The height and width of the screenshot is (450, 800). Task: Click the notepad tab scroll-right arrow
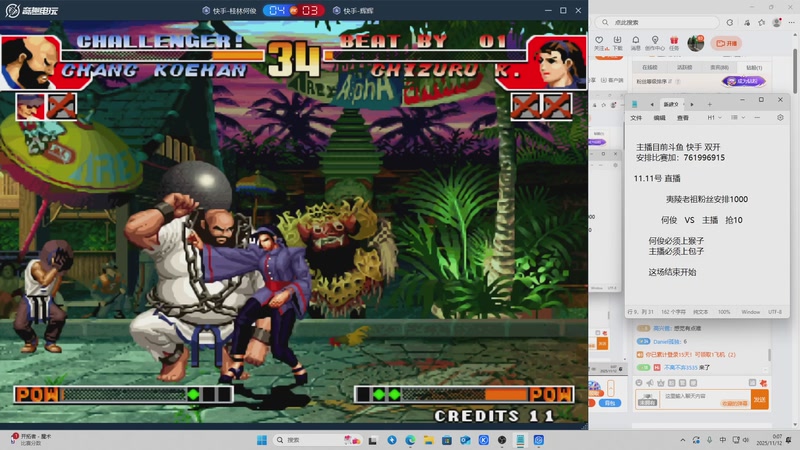[x=692, y=104]
